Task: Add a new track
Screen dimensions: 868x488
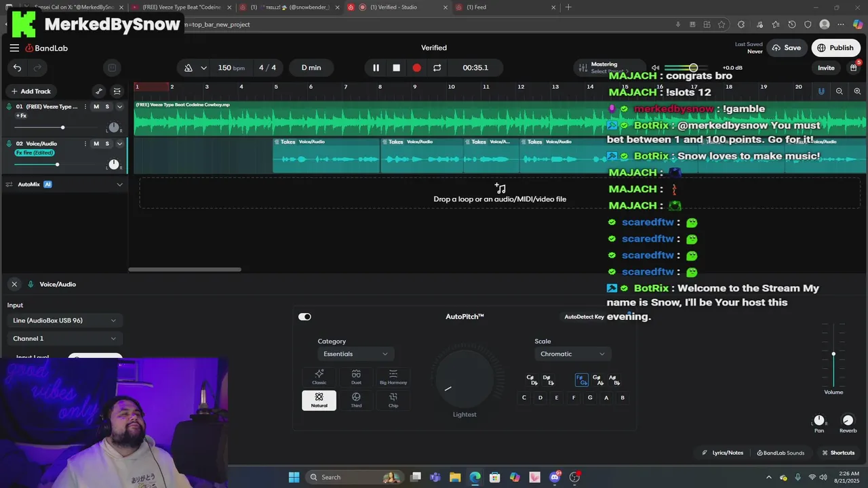Action: (x=31, y=91)
